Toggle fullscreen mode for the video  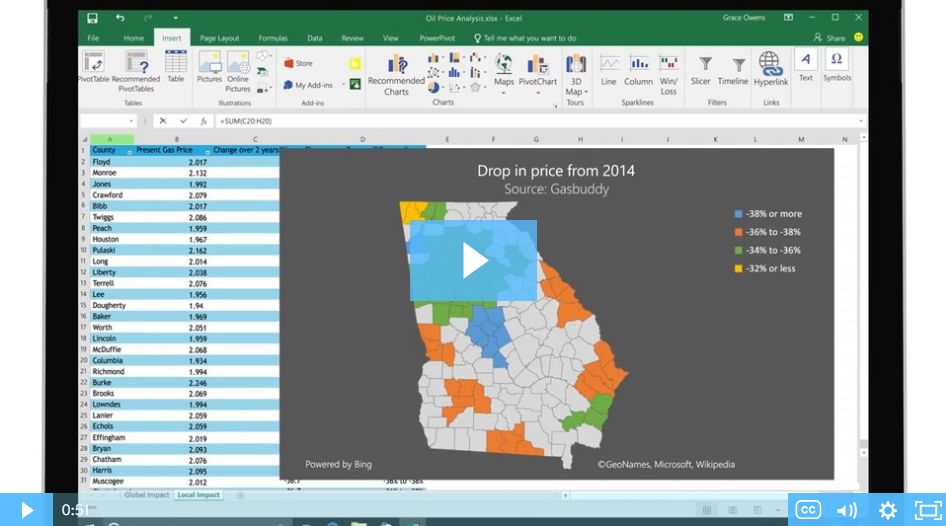[x=928, y=510]
